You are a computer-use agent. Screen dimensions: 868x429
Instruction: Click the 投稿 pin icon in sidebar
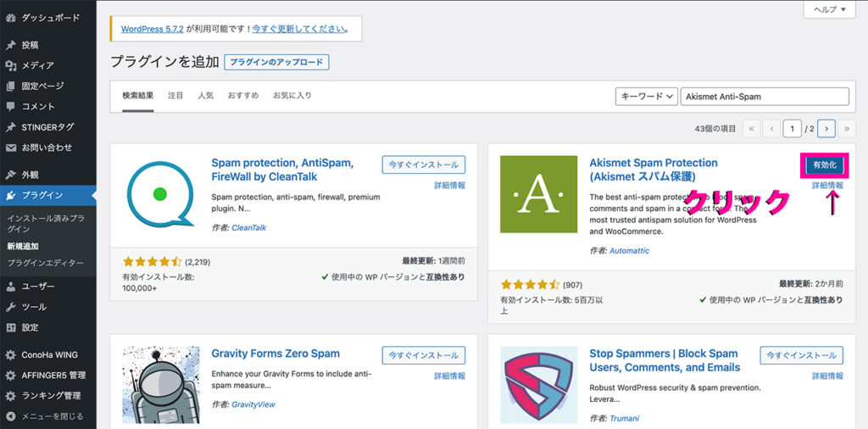click(x=10, y=45)
